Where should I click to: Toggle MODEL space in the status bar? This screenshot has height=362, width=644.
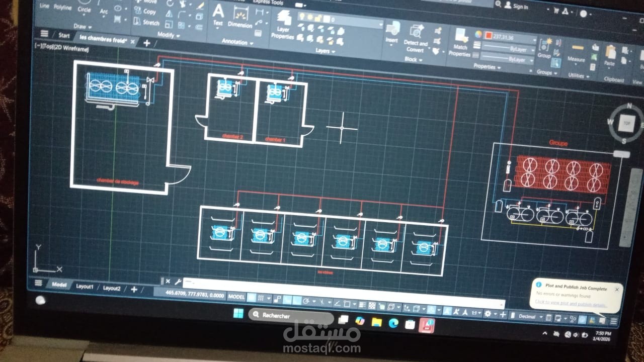(236, 297)
